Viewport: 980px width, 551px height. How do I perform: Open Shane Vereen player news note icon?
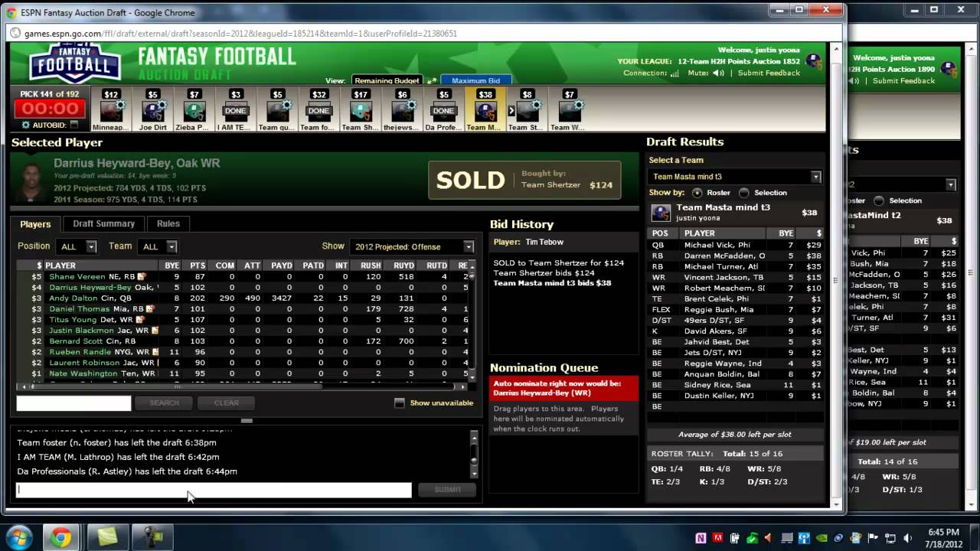click(x=141, y=276)
